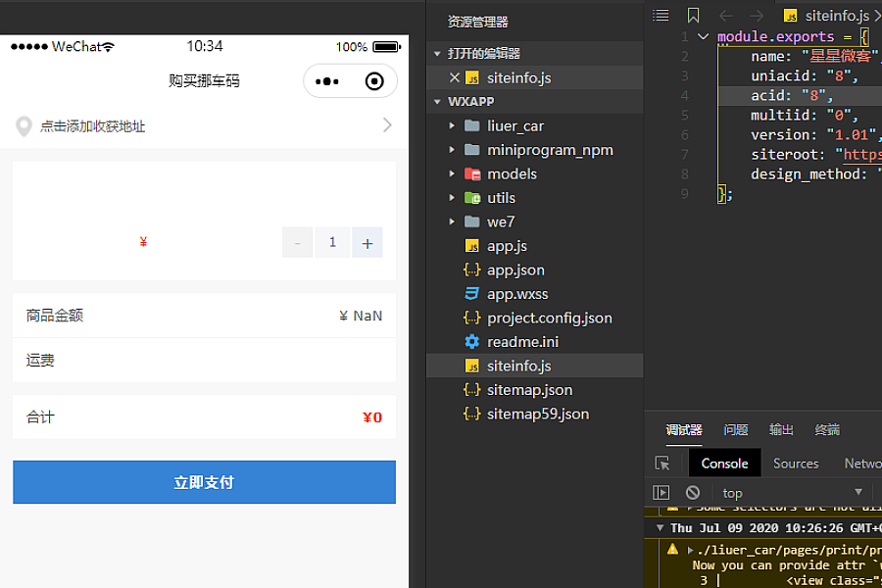Click siteinfo.js breadcrumb in editor
882x588 pixels.
[837, 16]
